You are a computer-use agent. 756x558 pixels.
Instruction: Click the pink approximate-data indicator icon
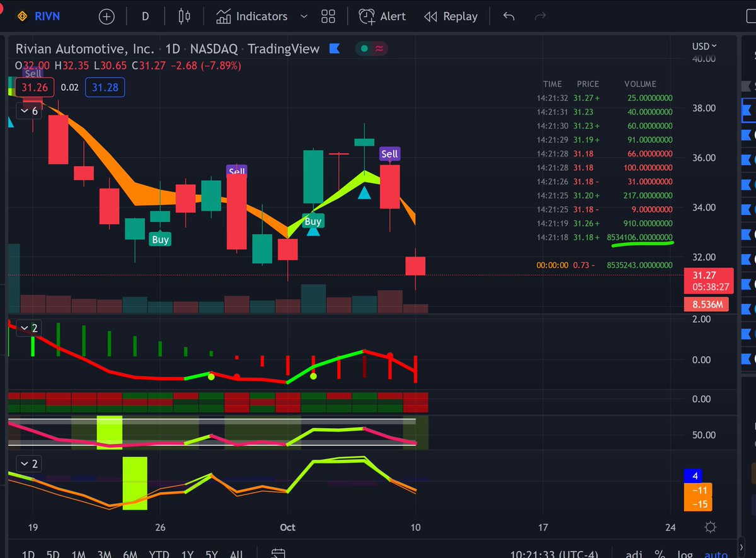[379, 49]
